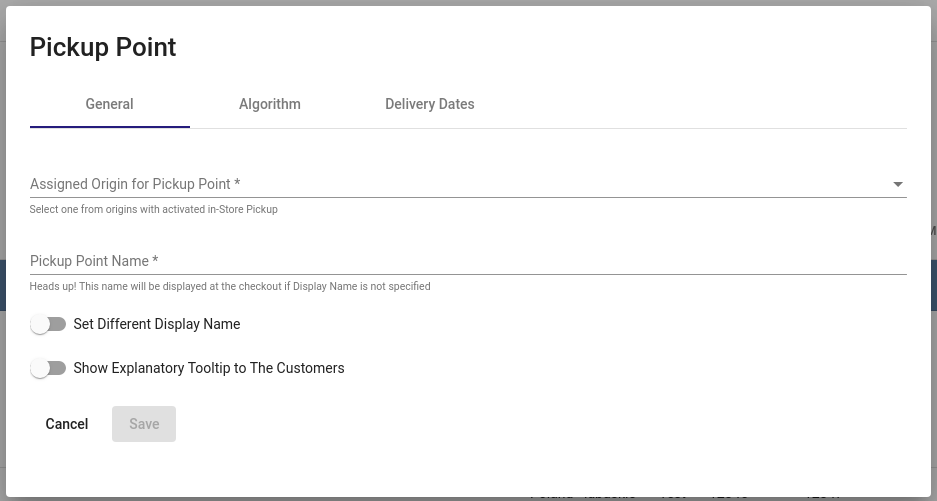Click the blue underline beneath the General tab
This screenshot has width=937, height=501.
tap(109, 127)
